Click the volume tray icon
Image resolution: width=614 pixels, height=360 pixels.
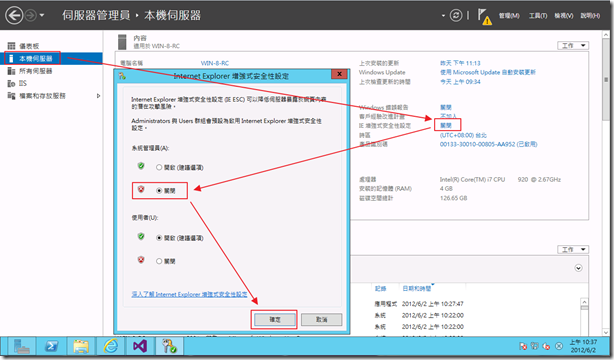[547, 346]
